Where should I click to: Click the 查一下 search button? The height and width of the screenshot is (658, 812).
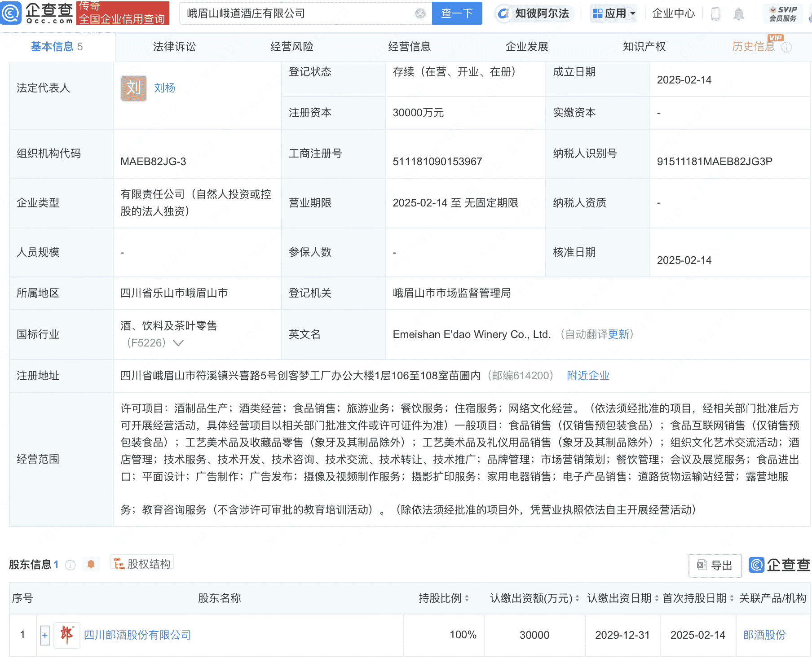point(457,13)
